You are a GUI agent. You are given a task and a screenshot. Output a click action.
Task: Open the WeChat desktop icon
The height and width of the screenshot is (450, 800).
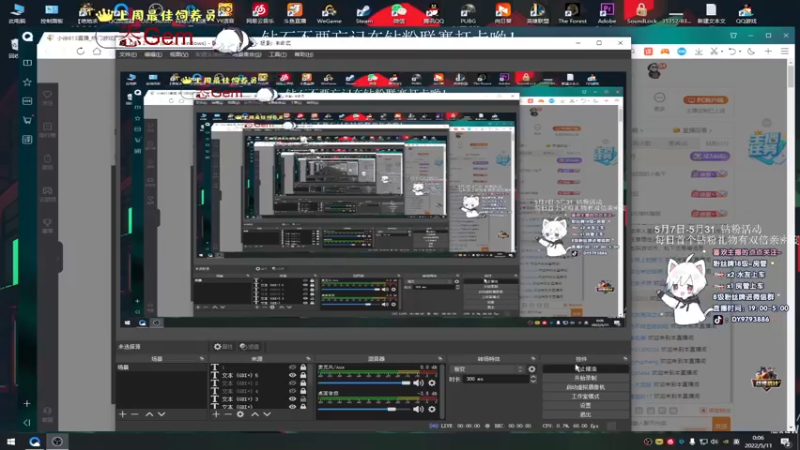pos(398,13)
